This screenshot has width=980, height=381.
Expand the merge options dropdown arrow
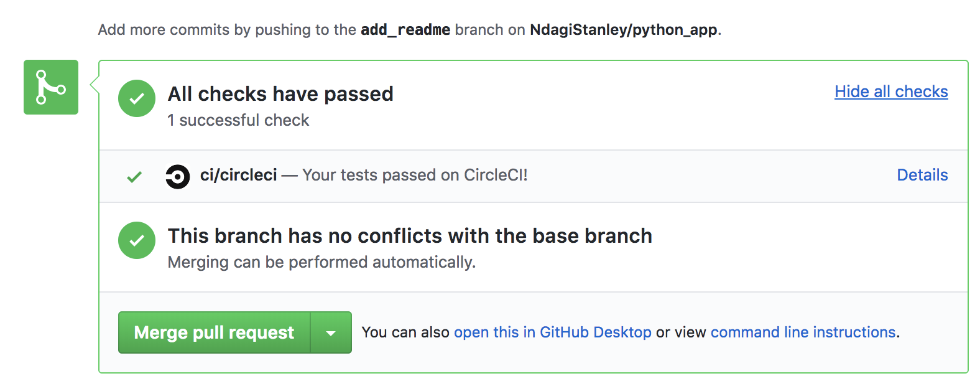tap(331, 332)
